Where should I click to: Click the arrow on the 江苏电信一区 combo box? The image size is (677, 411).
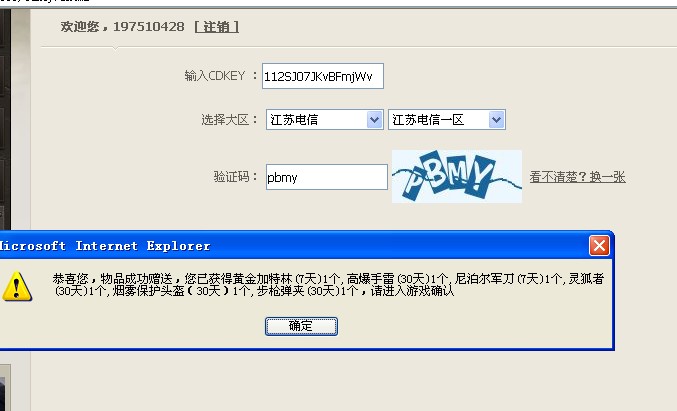[x=497, y=120]
